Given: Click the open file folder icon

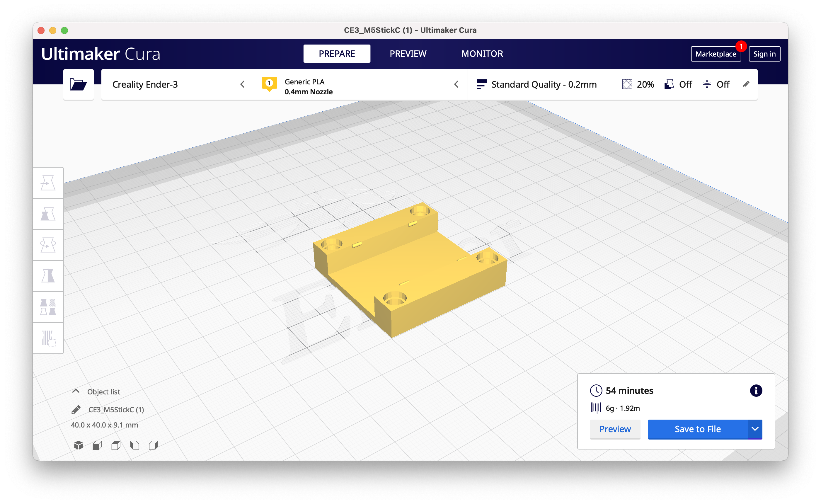Looking at the screenshot, I should pos(78,84).
